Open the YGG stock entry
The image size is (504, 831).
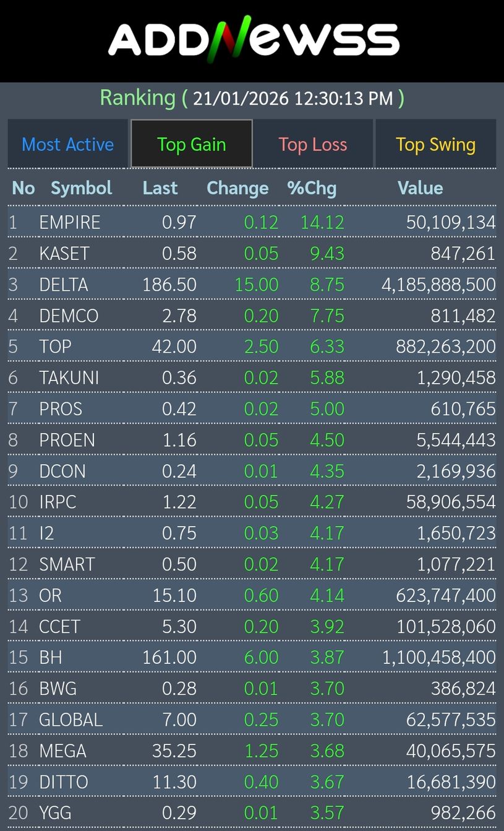(x=55, y=812)
